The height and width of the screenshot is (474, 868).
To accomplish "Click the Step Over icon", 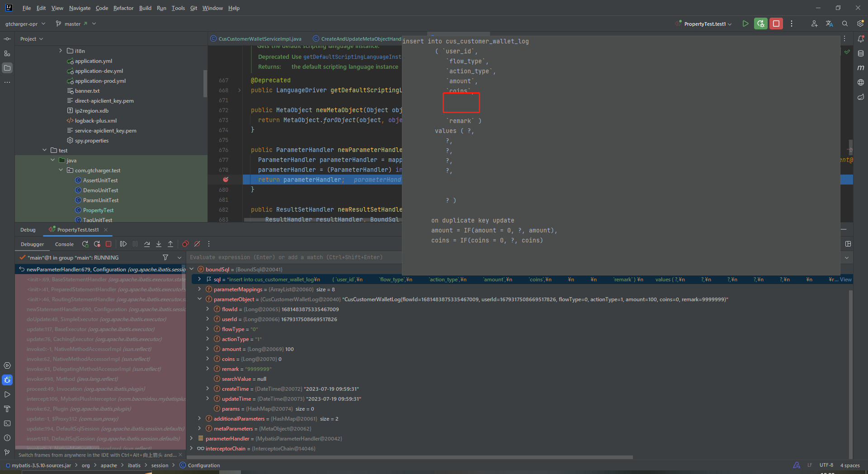I will pyautogui.click(x=147, y=244).
